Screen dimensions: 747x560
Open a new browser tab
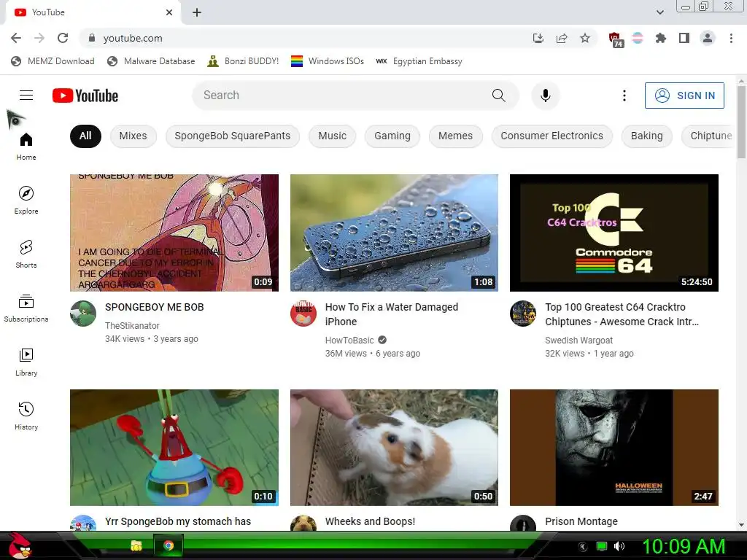point(197,12)
